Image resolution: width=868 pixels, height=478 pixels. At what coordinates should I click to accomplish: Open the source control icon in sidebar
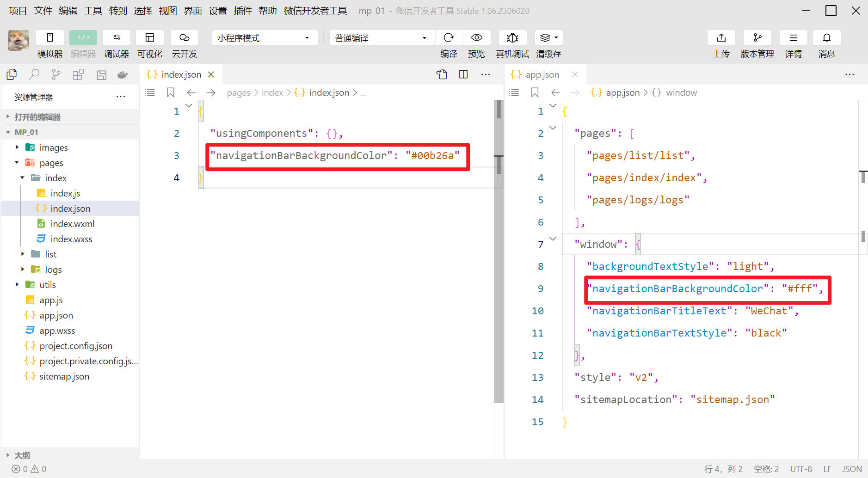click(x=56, y=74)
